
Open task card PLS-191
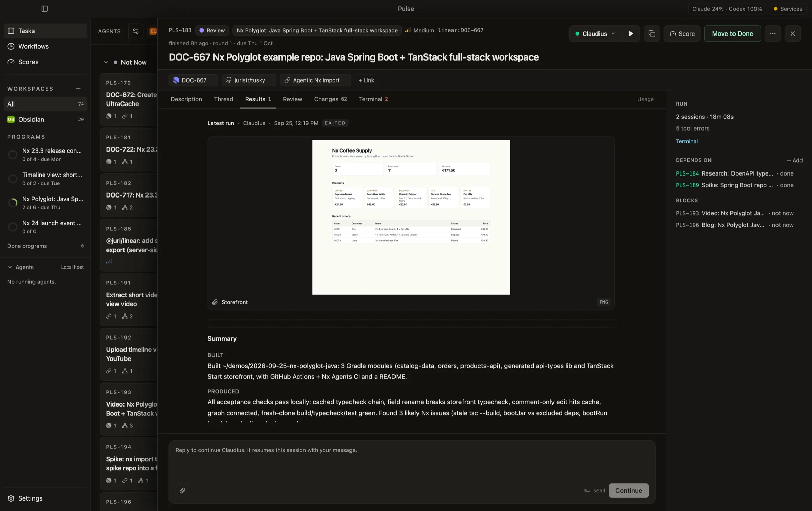(129, 299)
